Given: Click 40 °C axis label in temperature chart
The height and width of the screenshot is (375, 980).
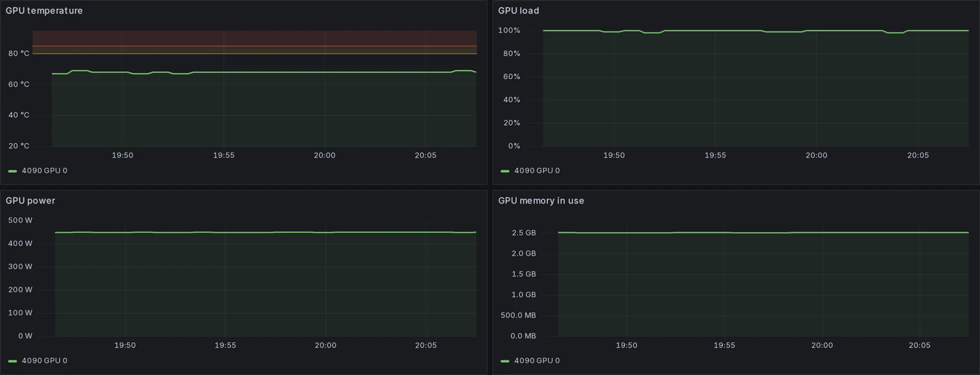Looking at the screenshot, I should [x=19, y=115].
